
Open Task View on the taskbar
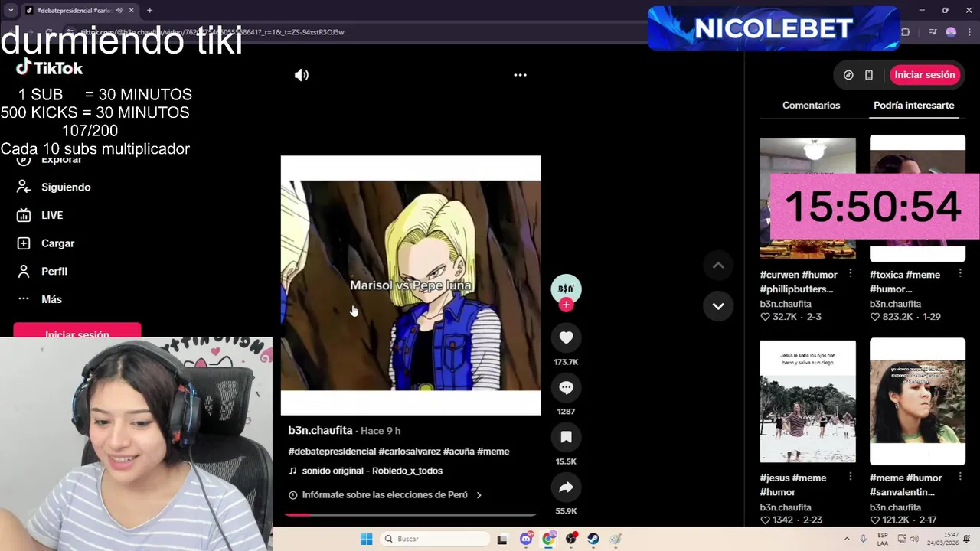coord(502,539)
